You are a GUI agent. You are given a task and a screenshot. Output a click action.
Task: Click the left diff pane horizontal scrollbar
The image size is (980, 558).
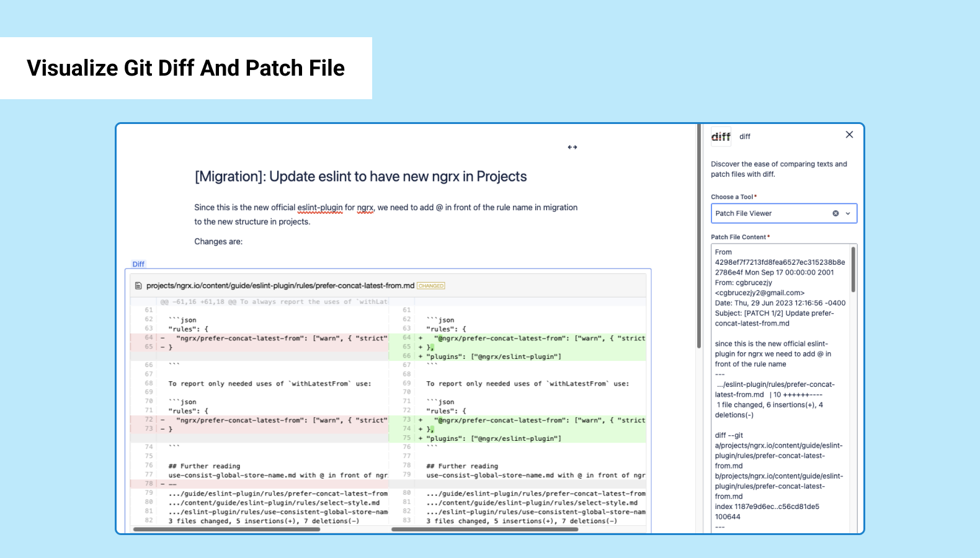tap(226, 529)
